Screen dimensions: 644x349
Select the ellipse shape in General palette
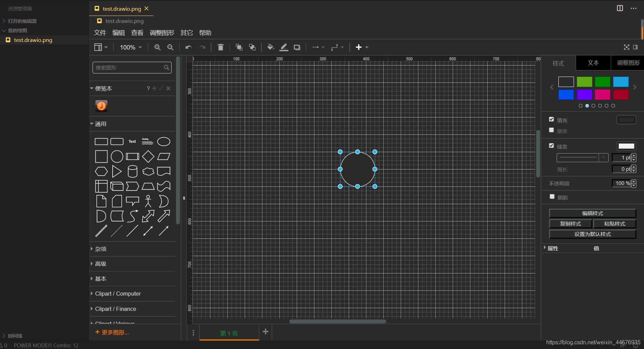point(164,141)
